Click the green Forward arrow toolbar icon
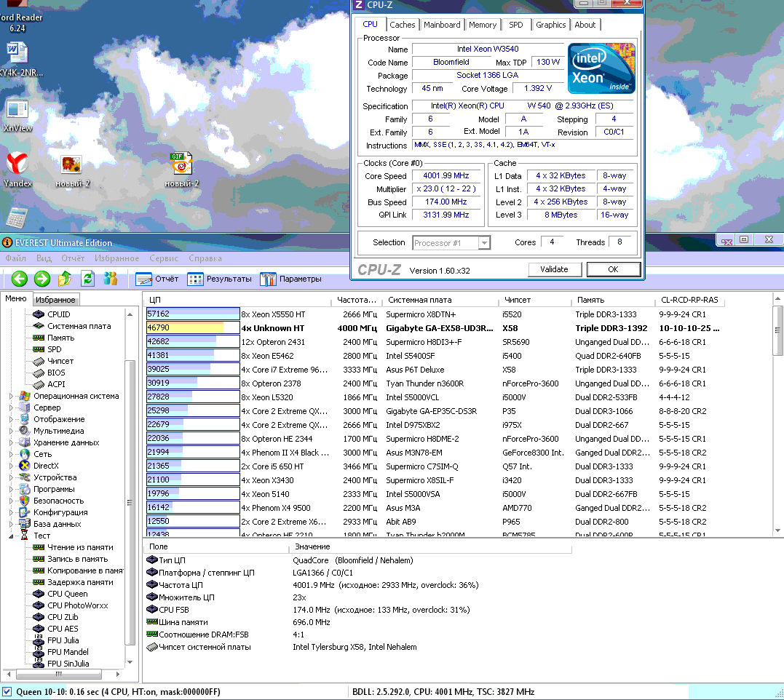This screenshot has height=700, width=784. [x=42, y=279]
